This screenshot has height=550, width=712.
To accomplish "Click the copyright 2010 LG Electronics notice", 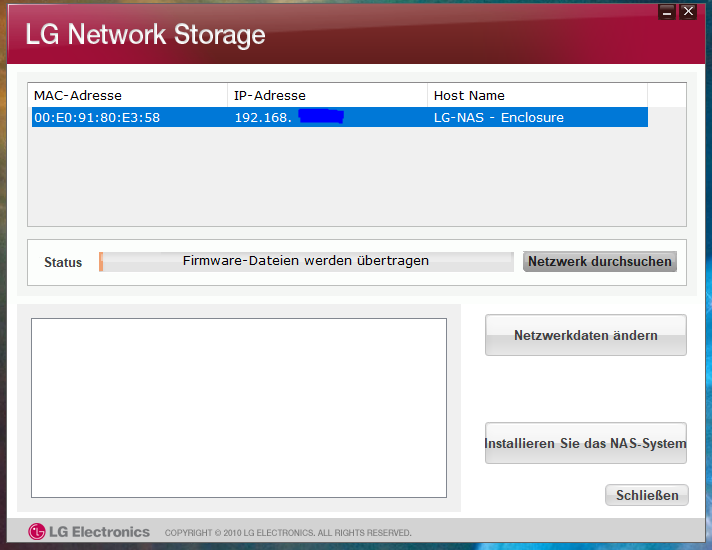I will (288, 533).
